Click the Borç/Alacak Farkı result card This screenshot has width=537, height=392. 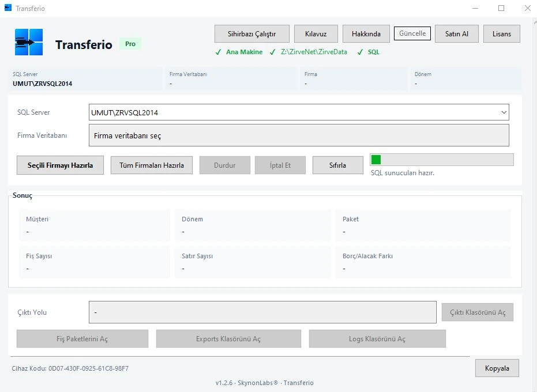[x=423, y=262]
